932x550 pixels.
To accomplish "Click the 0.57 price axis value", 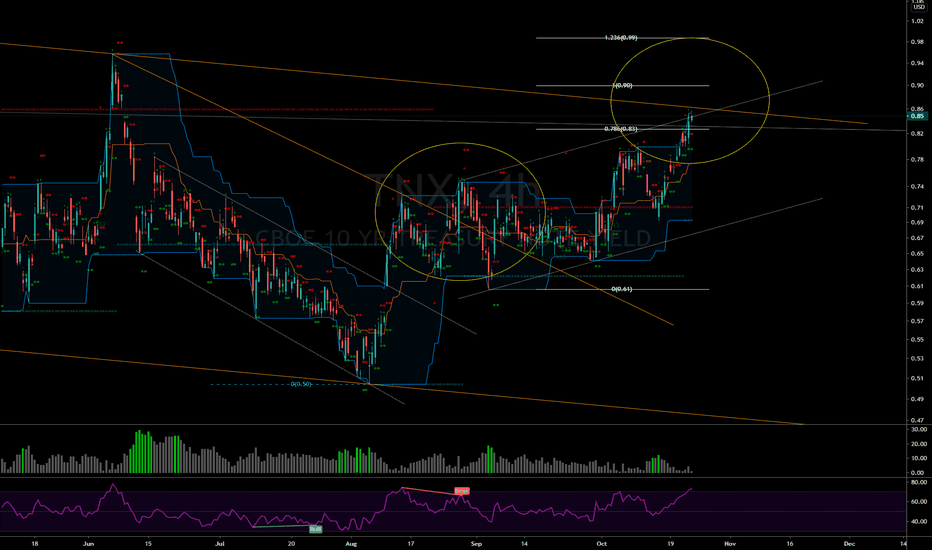I will (x=917, y=321).
